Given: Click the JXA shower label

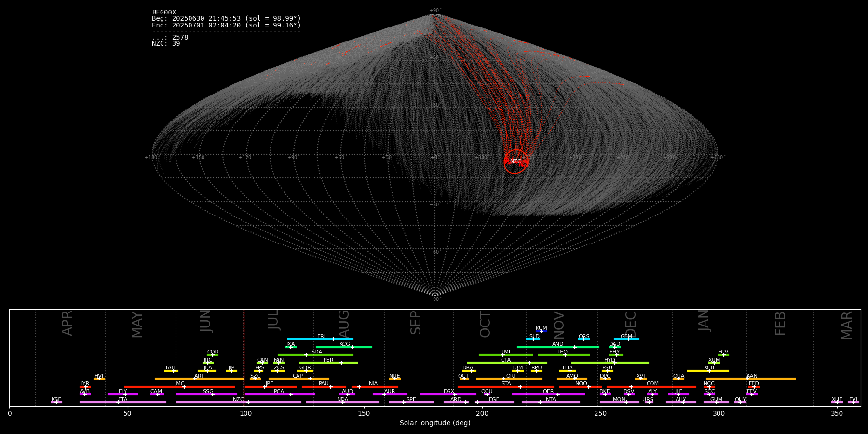Looking at the screenshot, I should (x=290, y=344).
